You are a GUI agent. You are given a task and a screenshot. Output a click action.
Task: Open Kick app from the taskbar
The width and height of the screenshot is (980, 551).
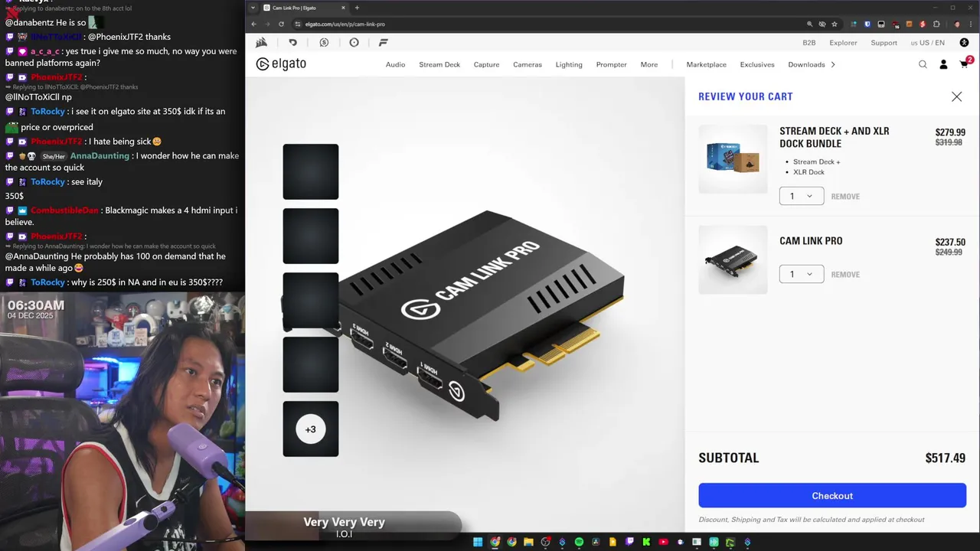tap(646, 543)
